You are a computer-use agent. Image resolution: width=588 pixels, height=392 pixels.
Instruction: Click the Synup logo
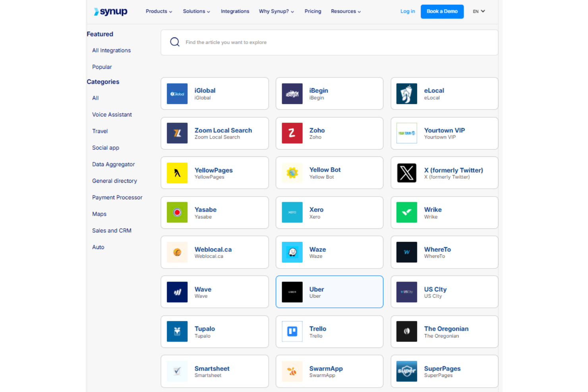coord(110,12)
